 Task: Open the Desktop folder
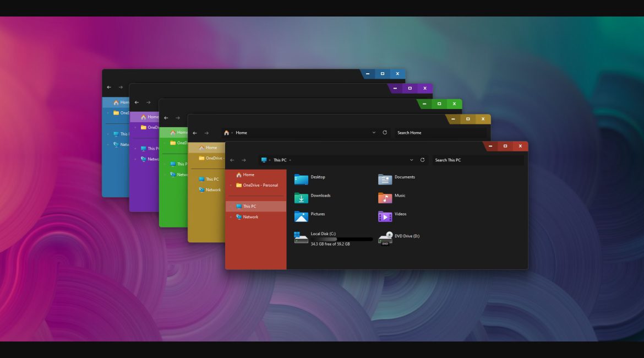(310, 179)
